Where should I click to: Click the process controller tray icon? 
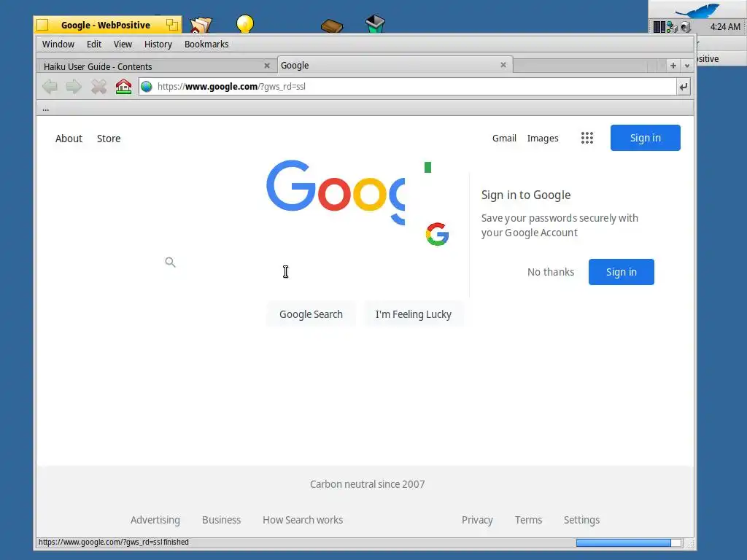[x=659, y=27]
